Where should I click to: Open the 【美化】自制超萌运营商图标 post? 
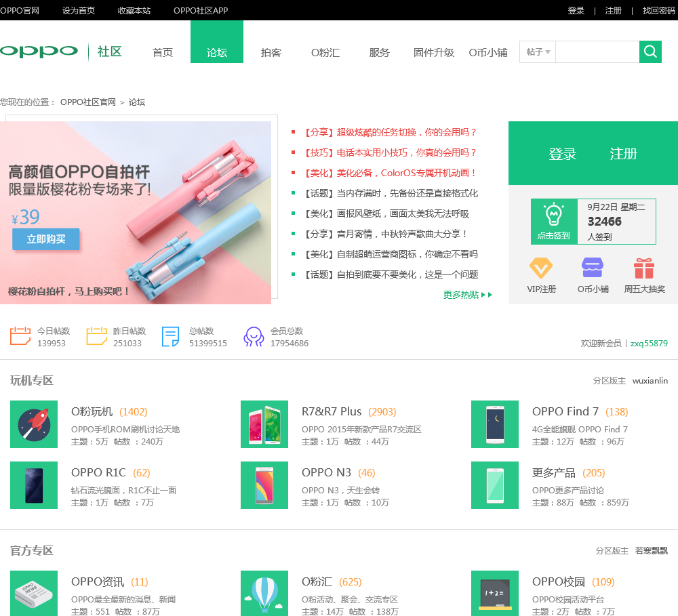coord(390,254)
